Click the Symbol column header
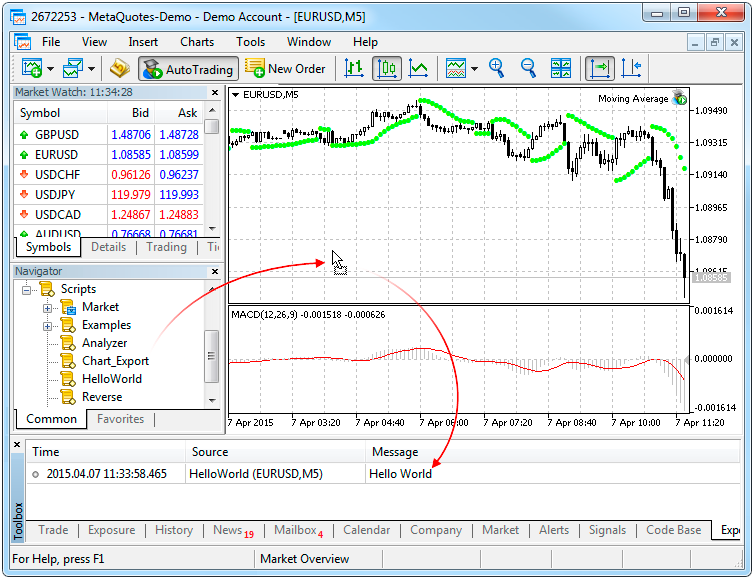This screenshot has height=578, width=753. click(x=61, y=113)
